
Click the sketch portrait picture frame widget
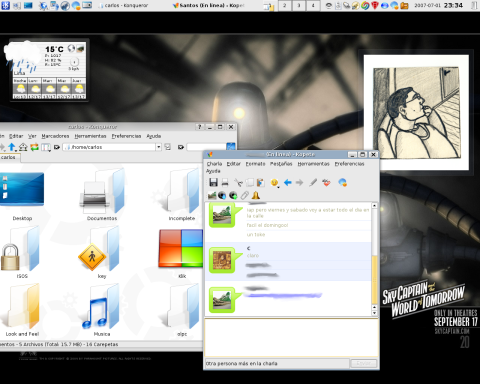[x=416, y=112]
